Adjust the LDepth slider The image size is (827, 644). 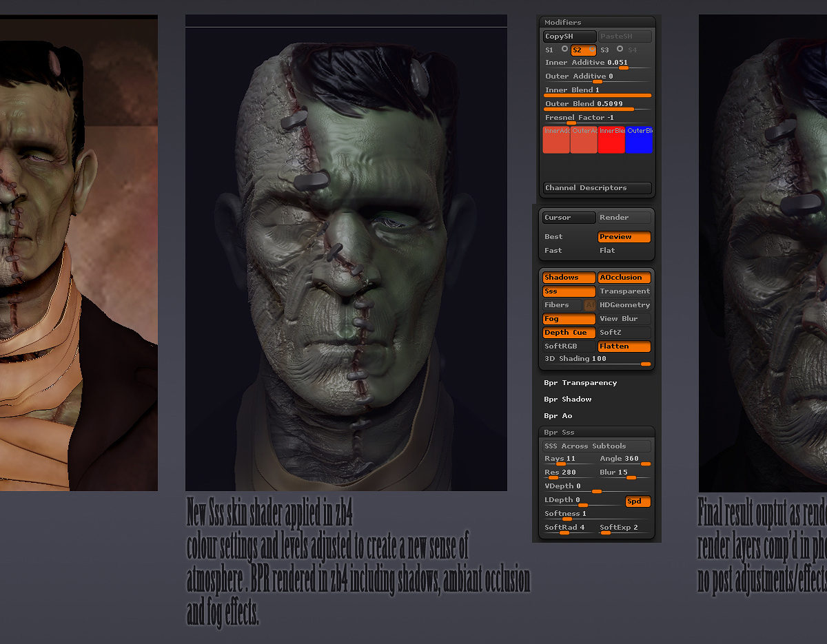pos(583,501)
